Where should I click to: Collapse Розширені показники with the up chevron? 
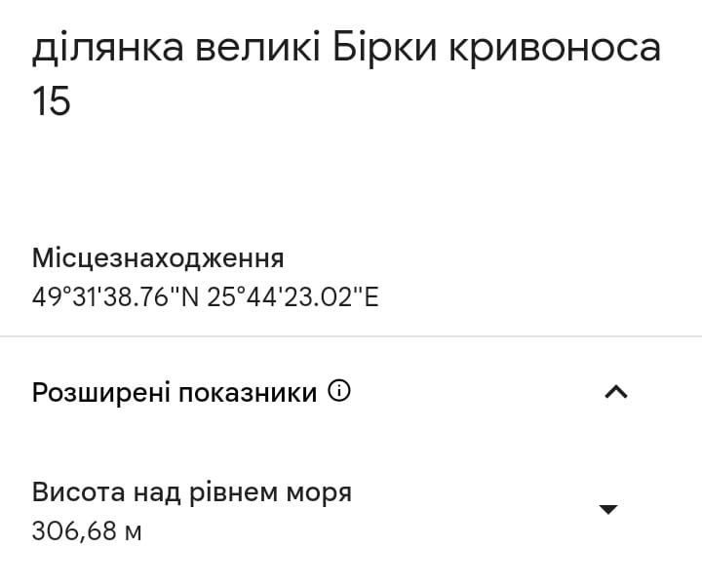pyautogui.click(x=616, y=392)
